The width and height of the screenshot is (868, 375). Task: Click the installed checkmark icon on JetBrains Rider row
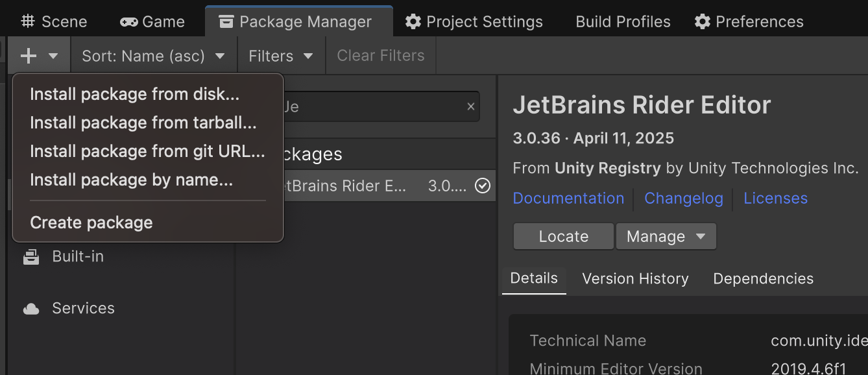coord(482,186)
